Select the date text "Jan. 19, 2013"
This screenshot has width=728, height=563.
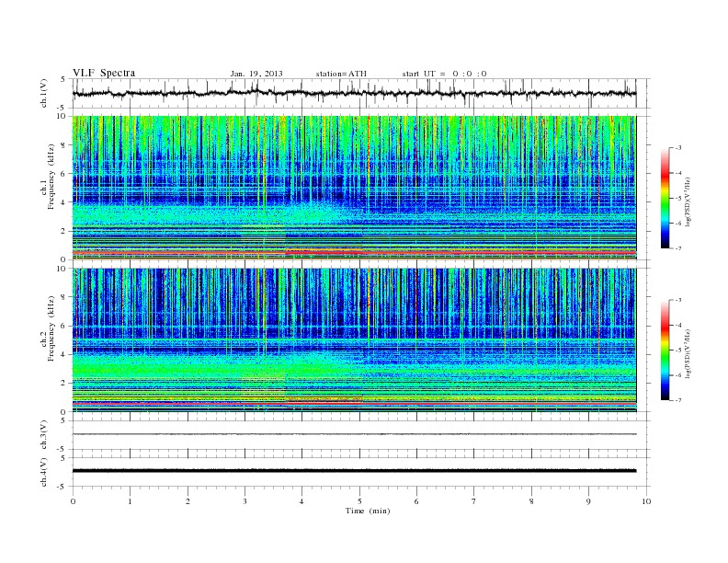(x=256, y=74)
